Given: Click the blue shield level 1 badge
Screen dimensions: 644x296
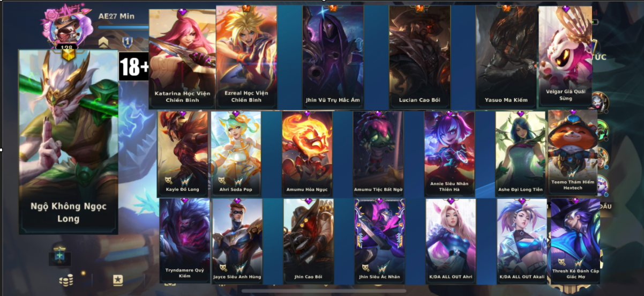Looking at the screenshot, I should click(128, 41).
